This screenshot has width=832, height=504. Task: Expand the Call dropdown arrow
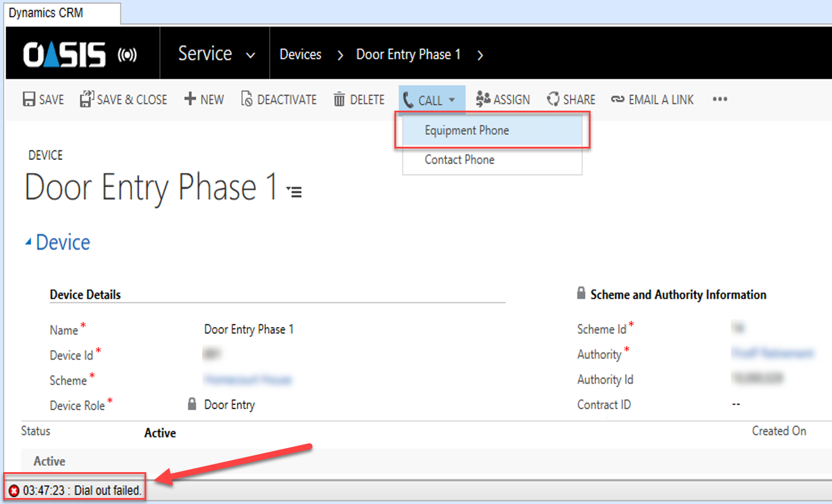[x=452, y=100]
